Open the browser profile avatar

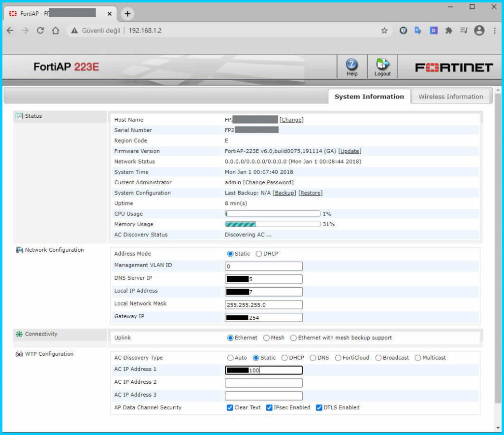(x=479, y=31)
